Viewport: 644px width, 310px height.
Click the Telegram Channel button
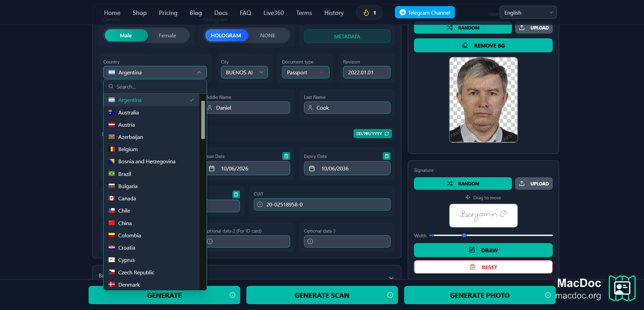(x=425, y=13)
